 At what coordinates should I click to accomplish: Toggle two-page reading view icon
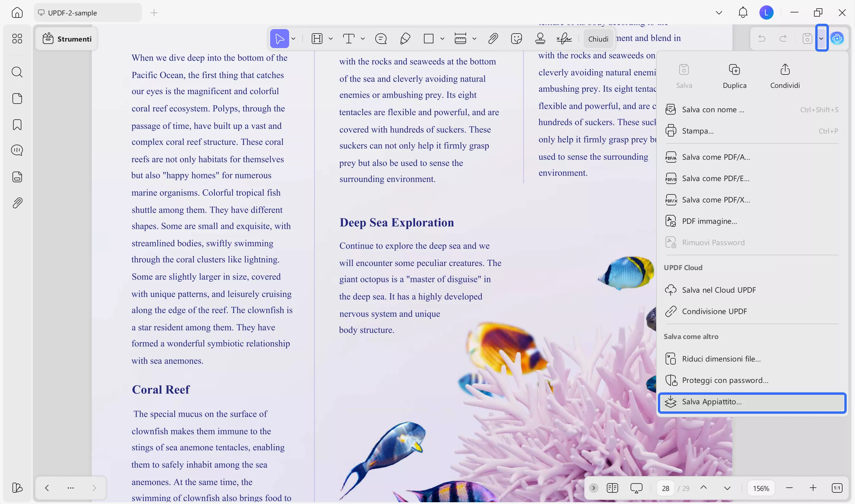click(612, 488)
